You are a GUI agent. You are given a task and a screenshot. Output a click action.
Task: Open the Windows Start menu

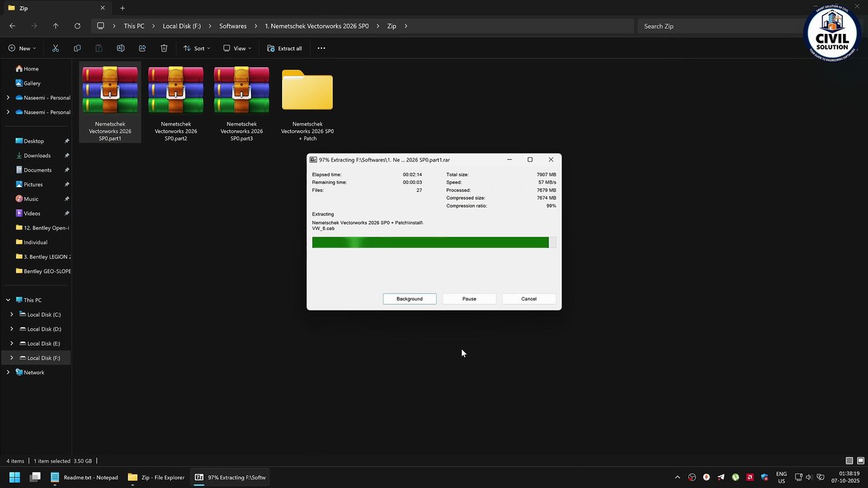14,477
